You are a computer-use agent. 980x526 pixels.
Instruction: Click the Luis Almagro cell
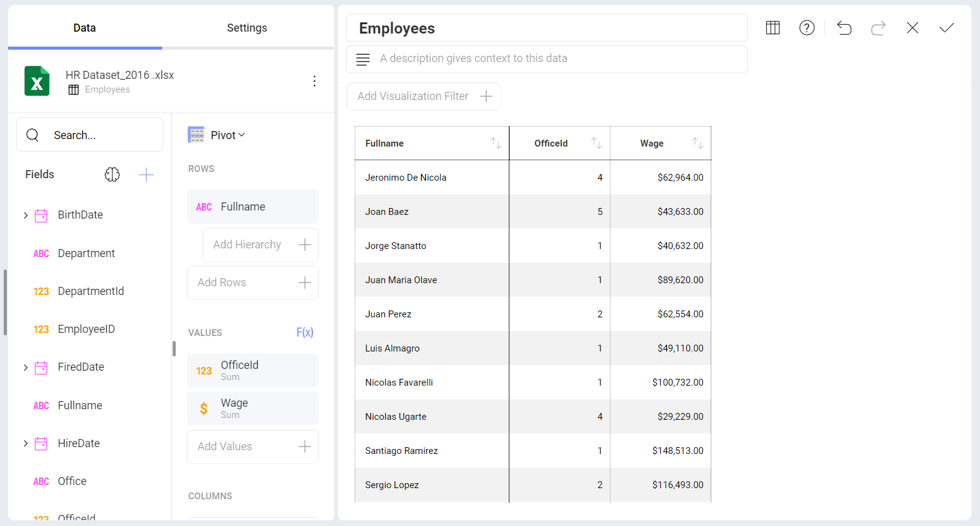pos(432,348)
